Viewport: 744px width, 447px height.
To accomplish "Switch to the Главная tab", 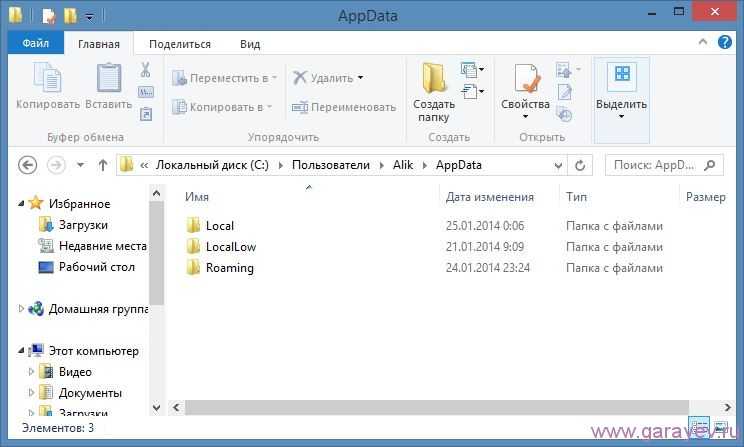I will 99,44.
